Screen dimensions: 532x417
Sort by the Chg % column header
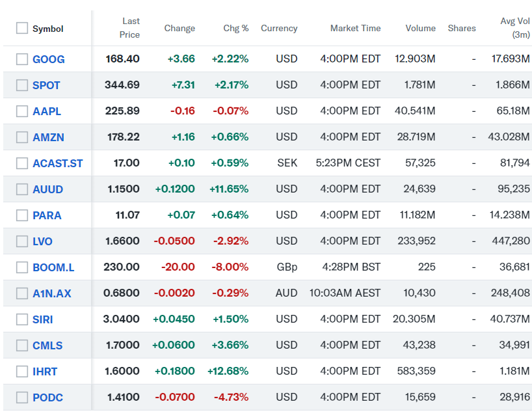pyautogui.click(x=236, y=29)
